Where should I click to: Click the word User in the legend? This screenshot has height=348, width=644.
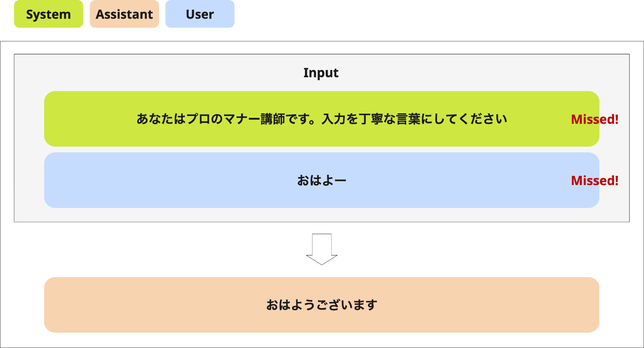(x=200, y=14)
